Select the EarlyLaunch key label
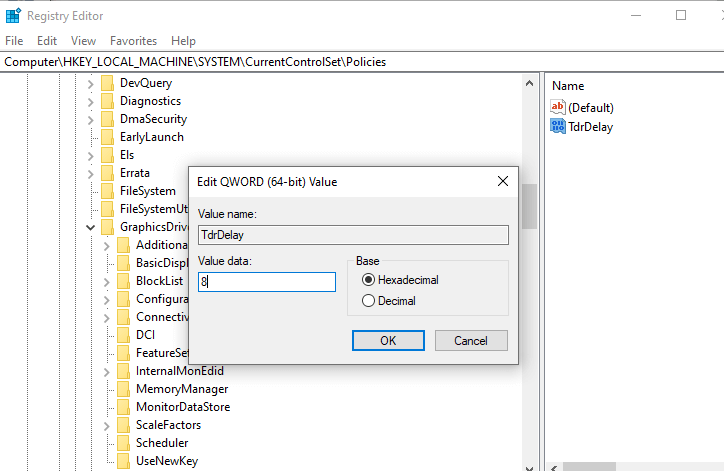 pyautogui.click(x=152, y=137)
